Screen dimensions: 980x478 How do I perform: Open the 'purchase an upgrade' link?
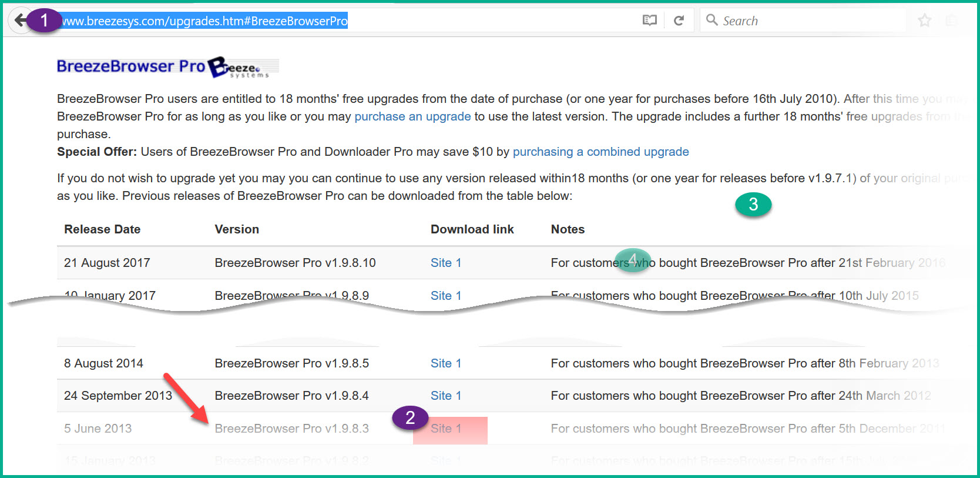tap(412, 116)
